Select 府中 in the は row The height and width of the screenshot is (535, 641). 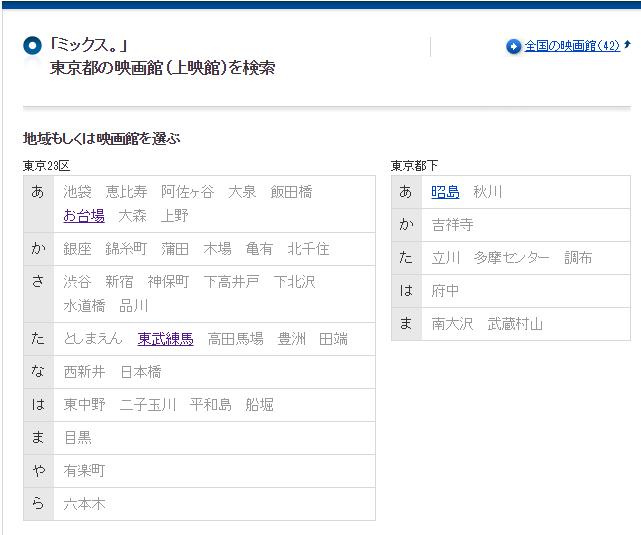446,291
